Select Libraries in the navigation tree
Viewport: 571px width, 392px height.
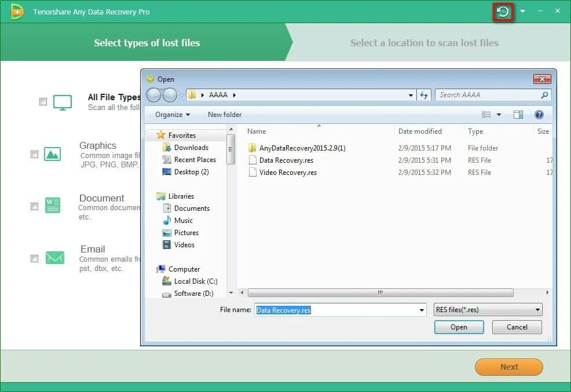coord(181,196)
